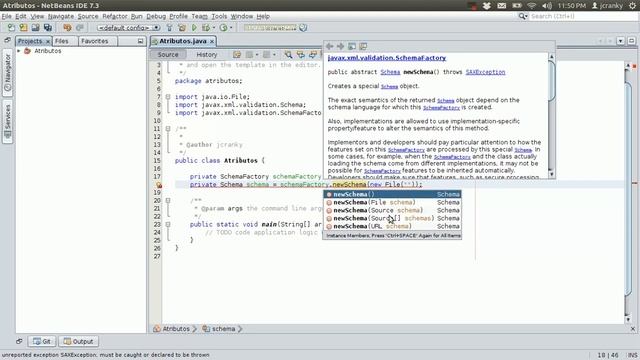This screenshot has height=360, width=640.
Task: Click the restore window group icon at far left
Action: click(7, 40)
